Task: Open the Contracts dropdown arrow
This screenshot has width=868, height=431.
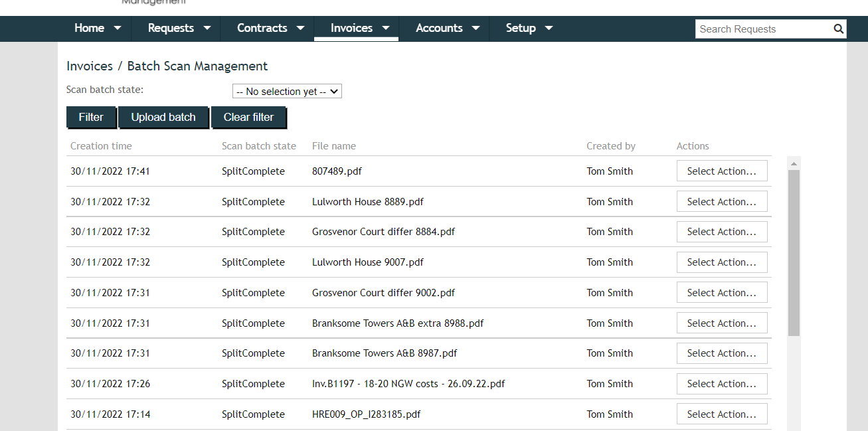Action: tap(300, 29)
